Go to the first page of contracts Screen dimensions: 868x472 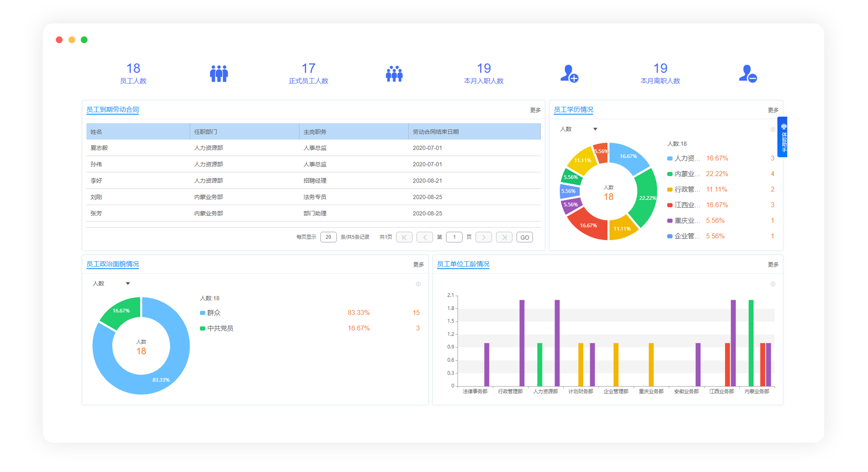tap(404, 237)
